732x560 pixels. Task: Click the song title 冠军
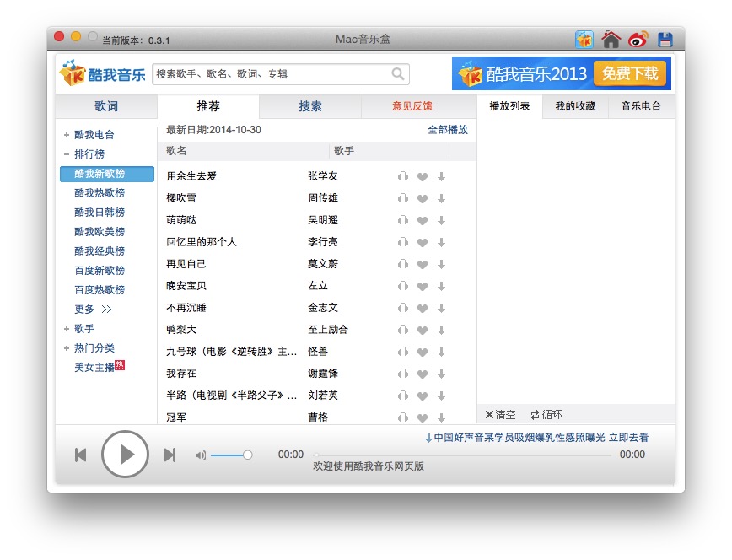tap(176, 417)
